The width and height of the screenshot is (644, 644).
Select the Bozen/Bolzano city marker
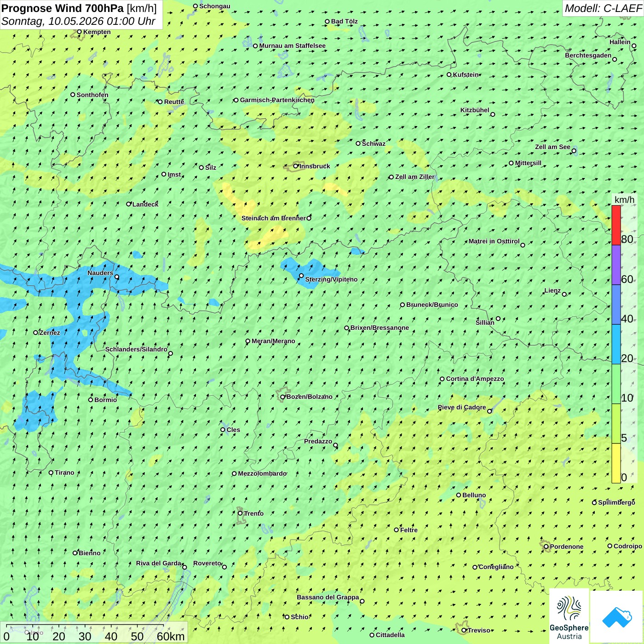(283, 397)
